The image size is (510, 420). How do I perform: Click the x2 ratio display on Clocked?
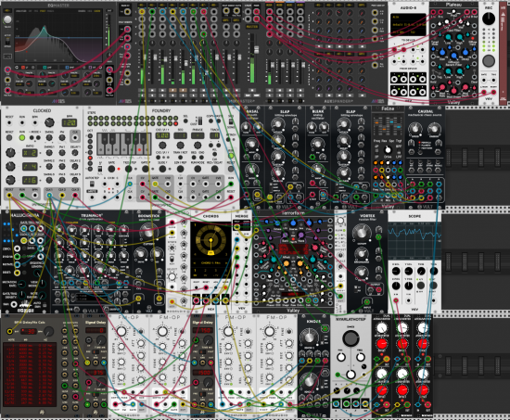30,153
